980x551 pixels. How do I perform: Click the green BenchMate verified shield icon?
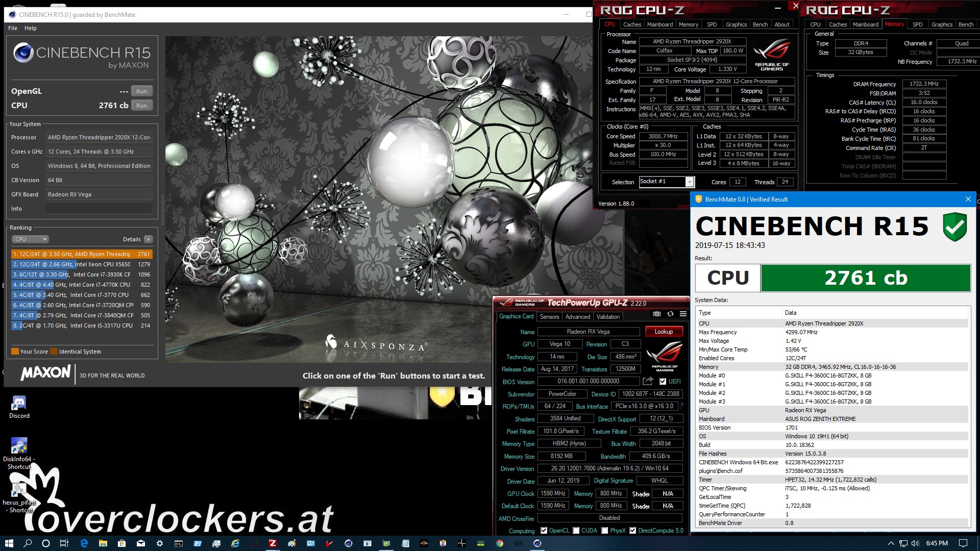click(x=954, y=227)
